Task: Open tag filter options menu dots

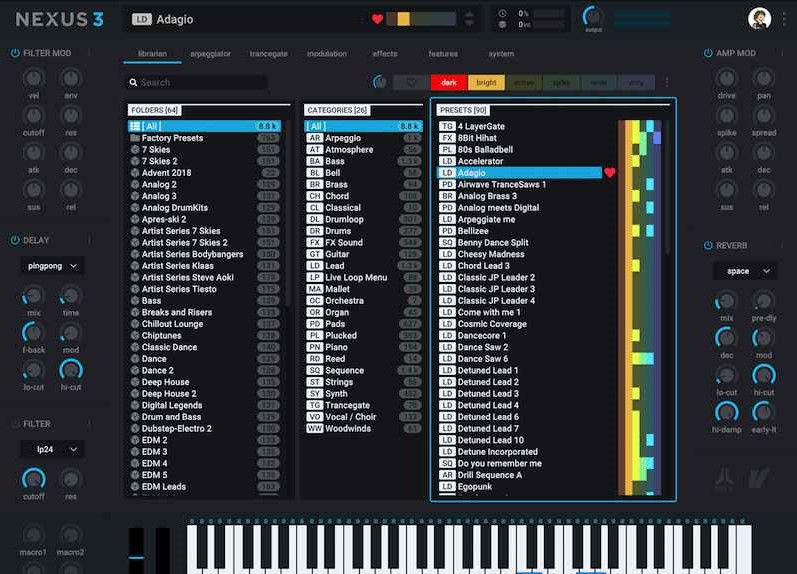Action: click(x=667, y=82)
